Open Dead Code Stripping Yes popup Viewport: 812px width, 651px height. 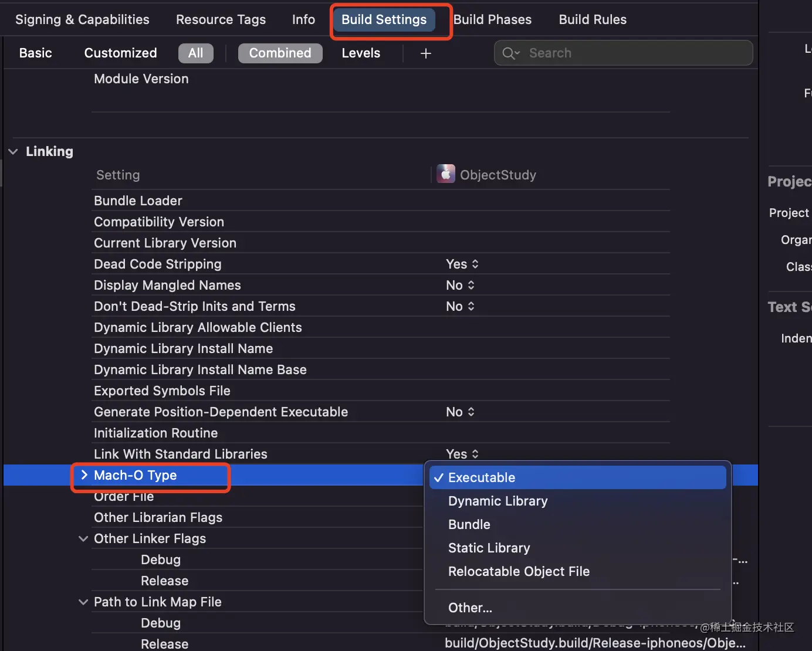tap(462, 264)
